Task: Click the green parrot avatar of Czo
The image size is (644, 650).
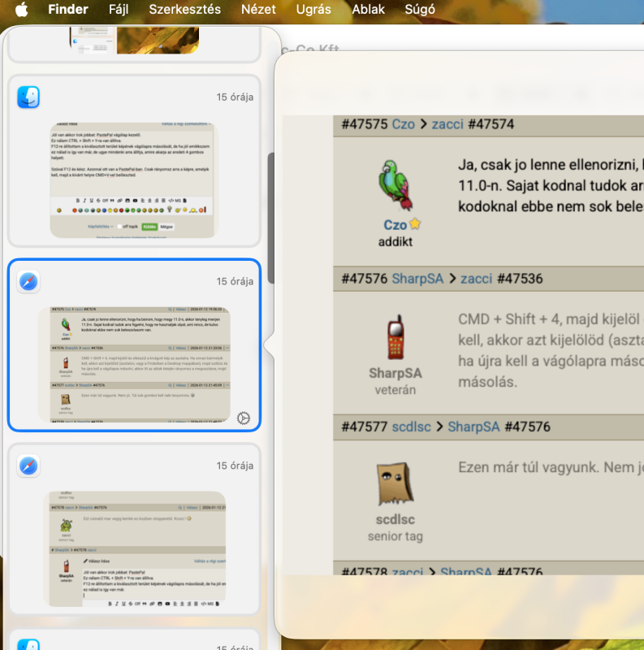Action: (x=395, y=185)
